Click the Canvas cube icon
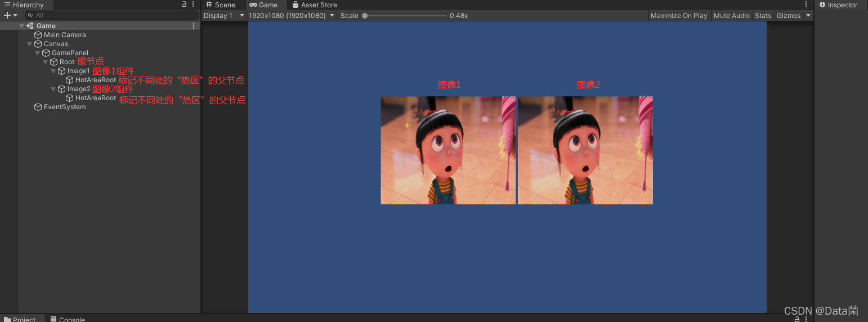 point(38,44)
